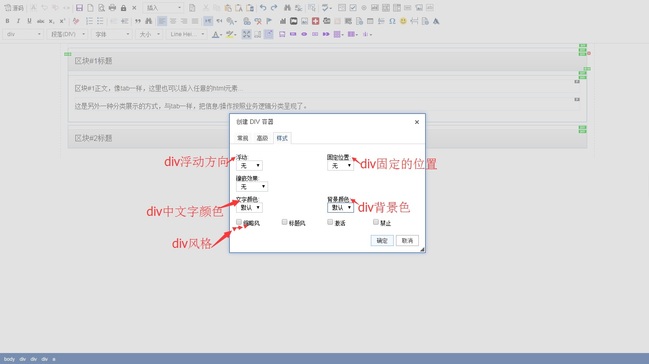Insert a Link
Viewport: 649px width, 364px height.
coord(247,21)
